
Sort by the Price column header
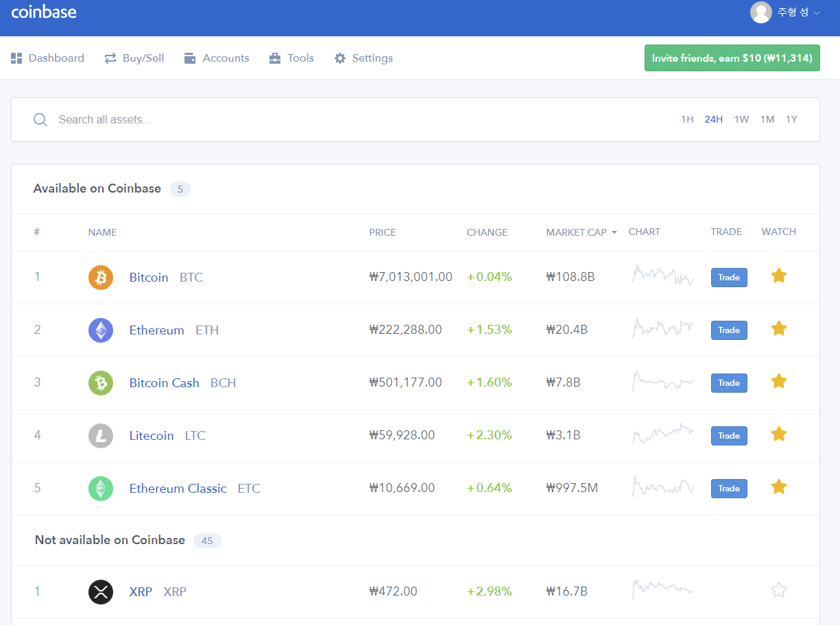point(383,232)
